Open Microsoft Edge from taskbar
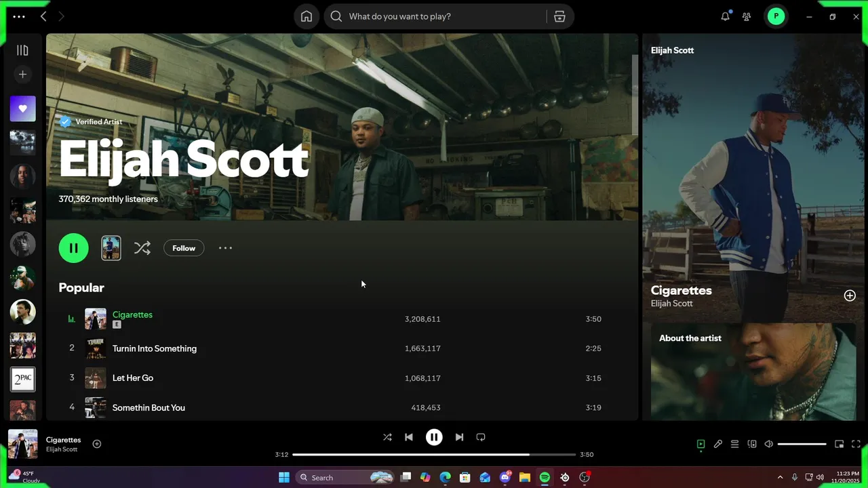 445,477
